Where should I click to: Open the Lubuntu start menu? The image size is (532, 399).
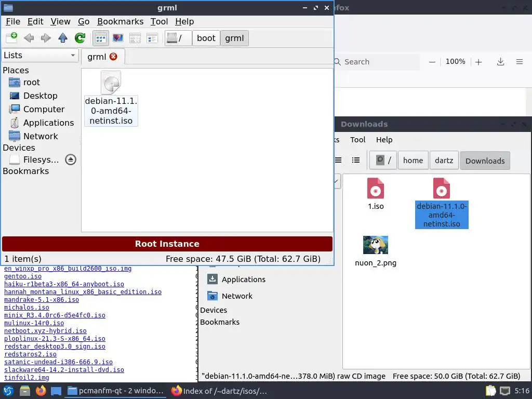click(8, 391)
